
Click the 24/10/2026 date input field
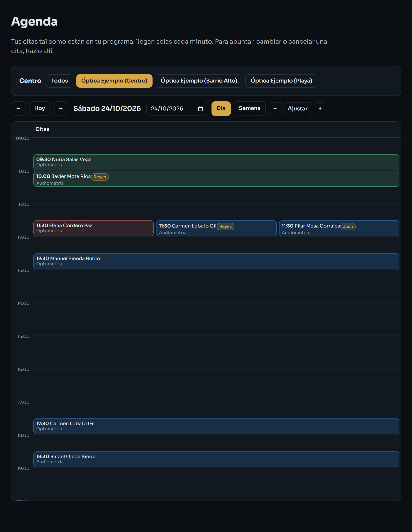177,109
